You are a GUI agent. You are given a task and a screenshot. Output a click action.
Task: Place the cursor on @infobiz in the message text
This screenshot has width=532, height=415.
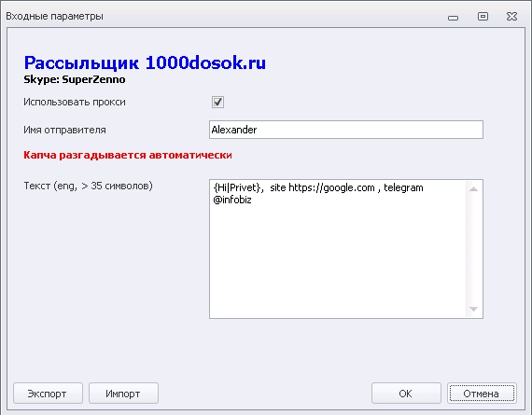coord(232,200)
